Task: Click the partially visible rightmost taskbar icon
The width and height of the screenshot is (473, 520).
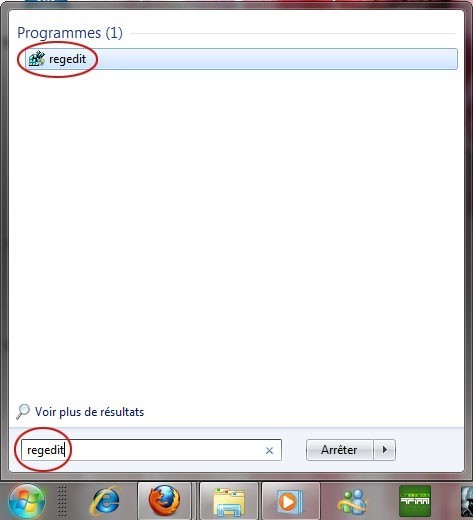Action: point(467,501)
